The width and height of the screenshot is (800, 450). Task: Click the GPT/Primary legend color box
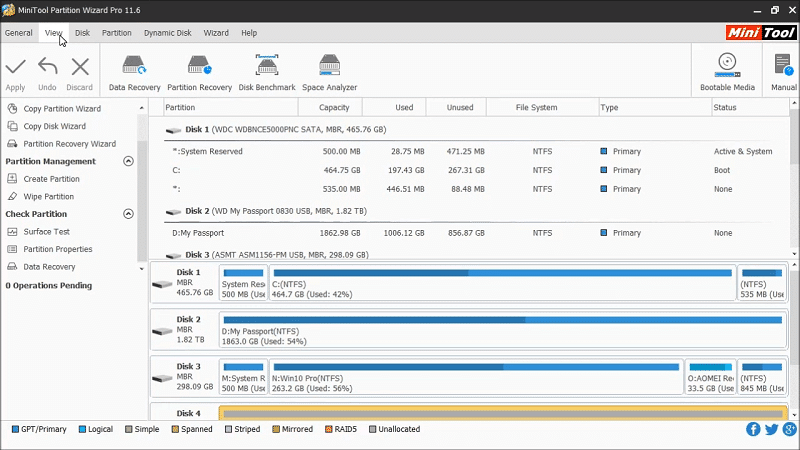tap(15, 429)
